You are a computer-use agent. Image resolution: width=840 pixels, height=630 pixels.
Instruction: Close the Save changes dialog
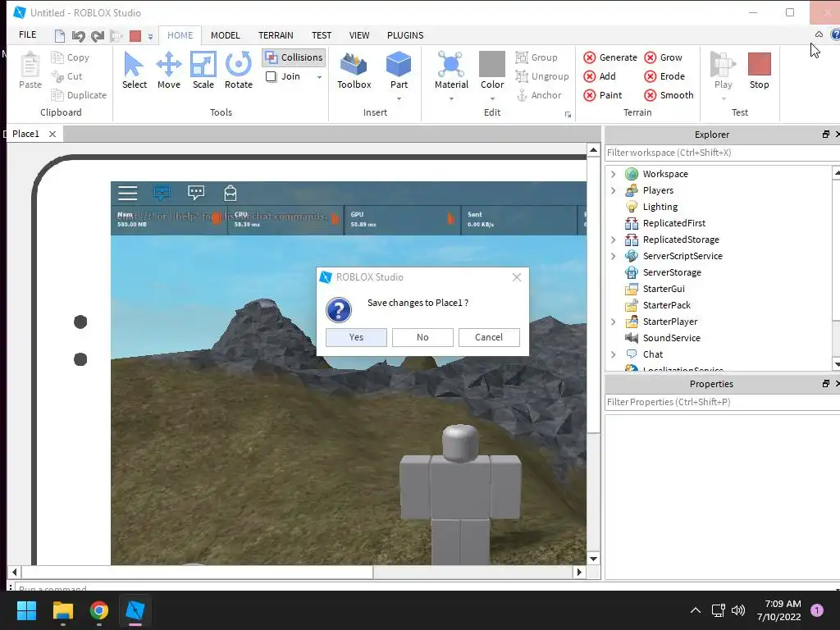pyautogui.click(x=517, y=277)
